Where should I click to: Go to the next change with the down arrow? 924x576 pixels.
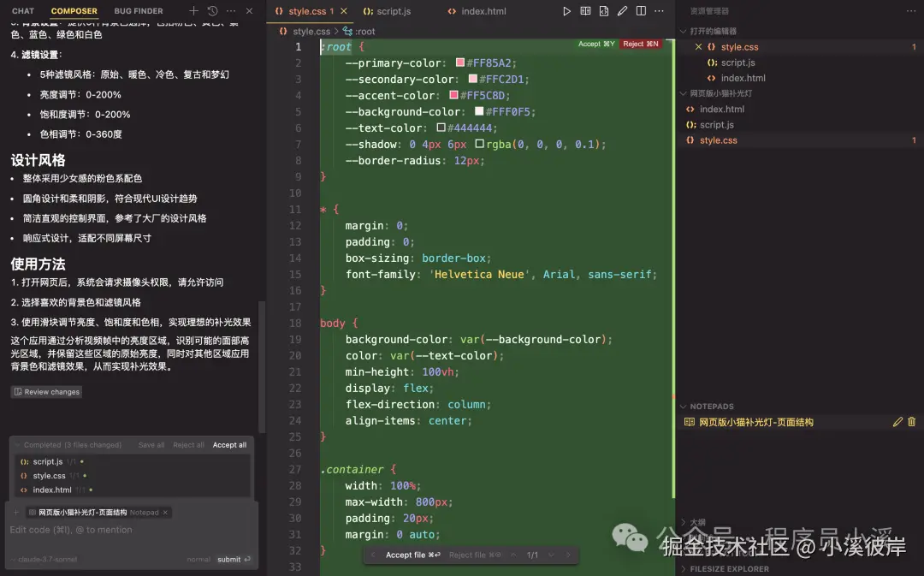click(551, 555)
